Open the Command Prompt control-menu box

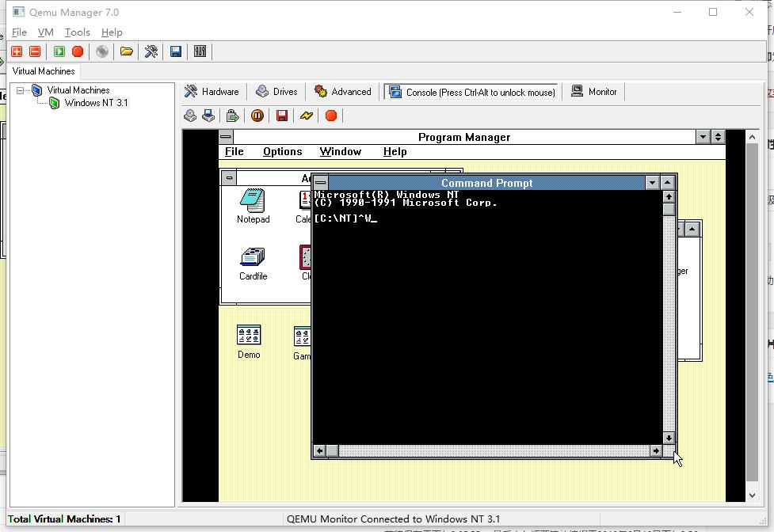(x=320, y=182)
